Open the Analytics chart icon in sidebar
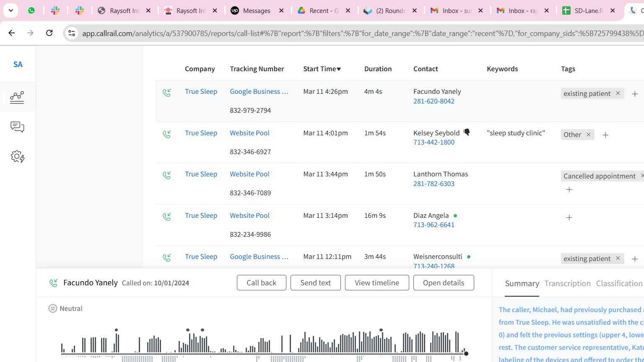Image resolution: width=644 pixels, height=362 pixels. (x=17, y=97)
